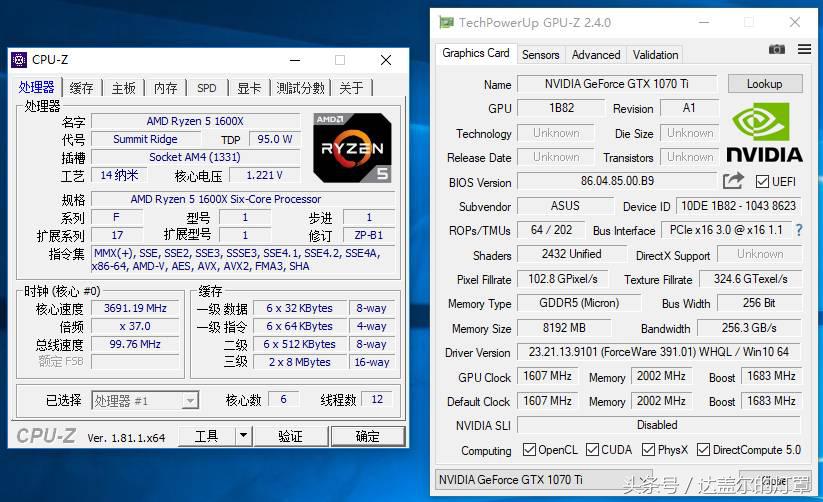This screenshot has width=823, height=502.
Task: Select the Graphics Card tab in GPU-Z
Action: (476, 53)
